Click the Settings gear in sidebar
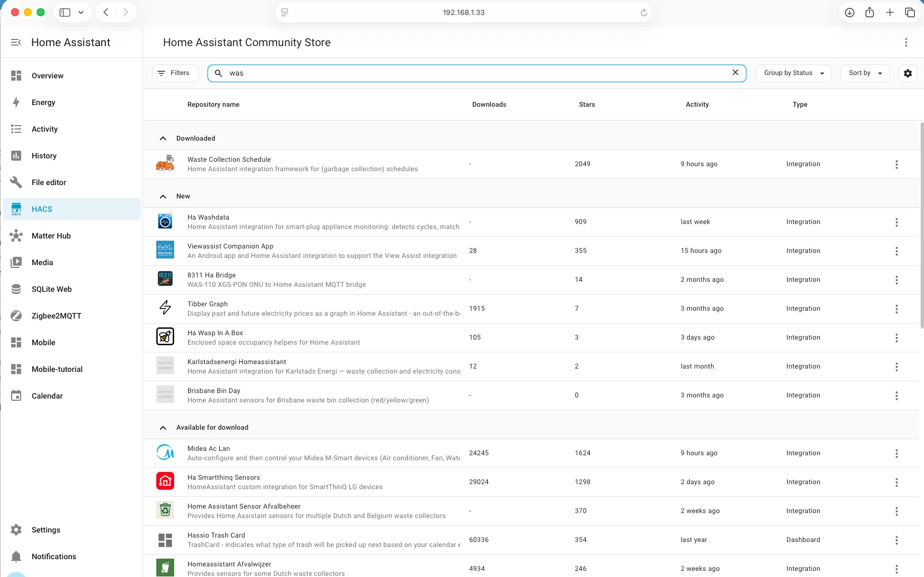The height and width of the screenshot is (577, 924). pos(16,530)
